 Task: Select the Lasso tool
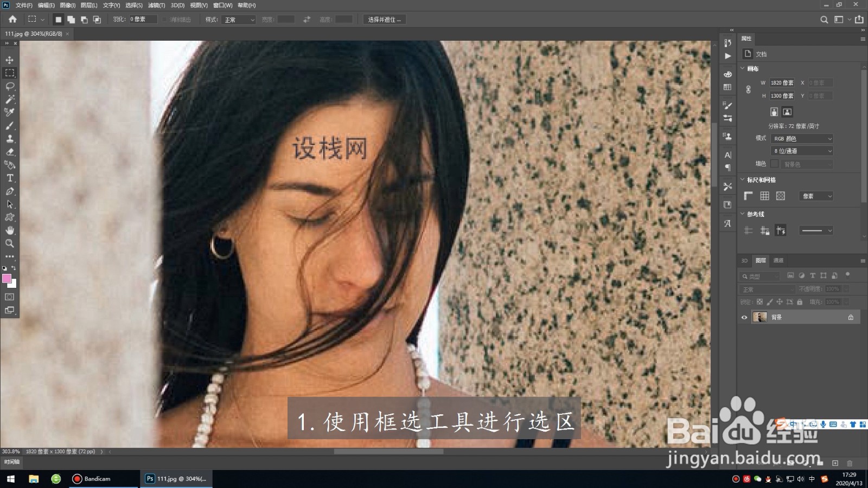pyautogui.click(x=10, y=86)
